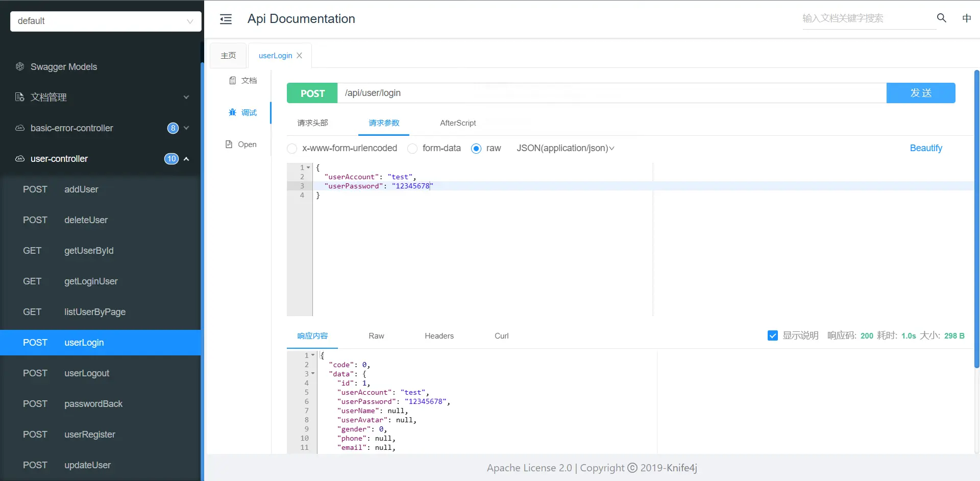Viewport: 980px width, 481px height.
Task: Expand basic-error-controller with its chevron
Action: coord(186,128)
